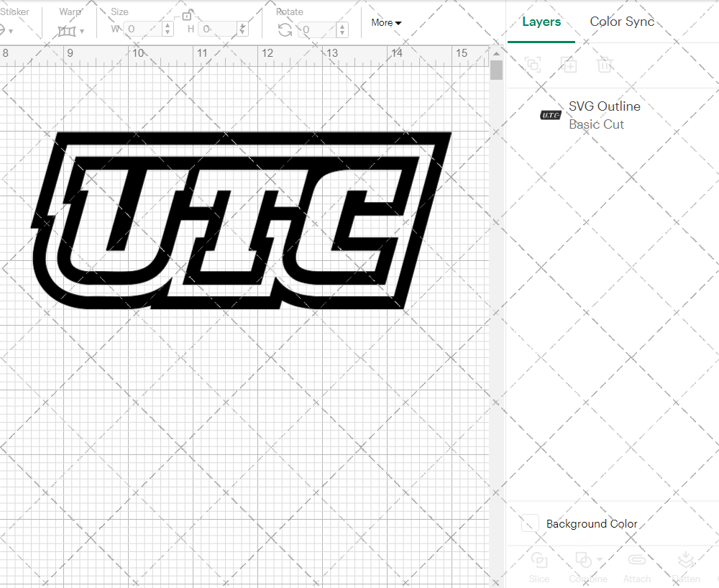The width and height of the screenshot is (719, 588).
Task: Select the Attach tool
Action: click(637, 568)
